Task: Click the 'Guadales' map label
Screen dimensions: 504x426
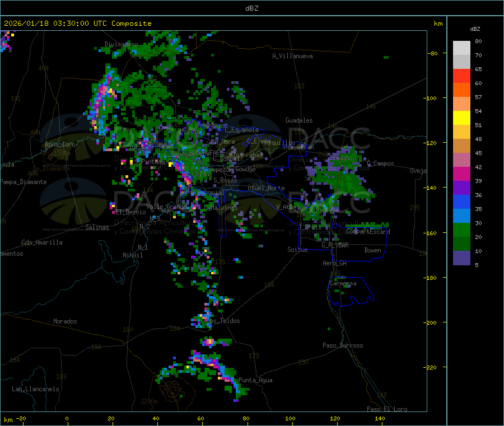Action: (x=299, y=120)
